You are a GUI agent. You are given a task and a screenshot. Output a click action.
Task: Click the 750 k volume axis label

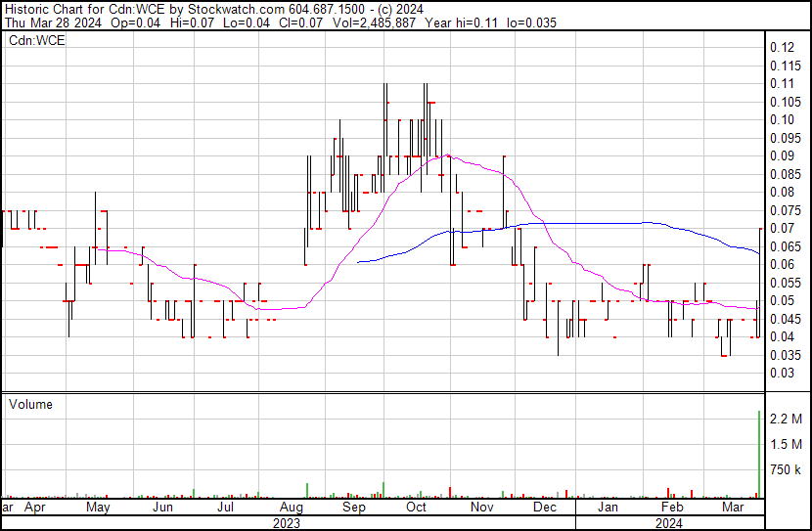coord(786,470)
